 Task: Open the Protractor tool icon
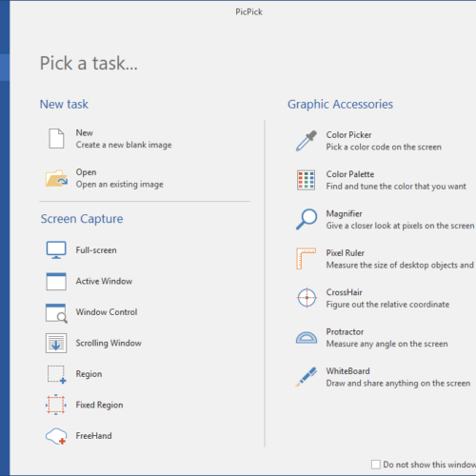coord(307,337)
